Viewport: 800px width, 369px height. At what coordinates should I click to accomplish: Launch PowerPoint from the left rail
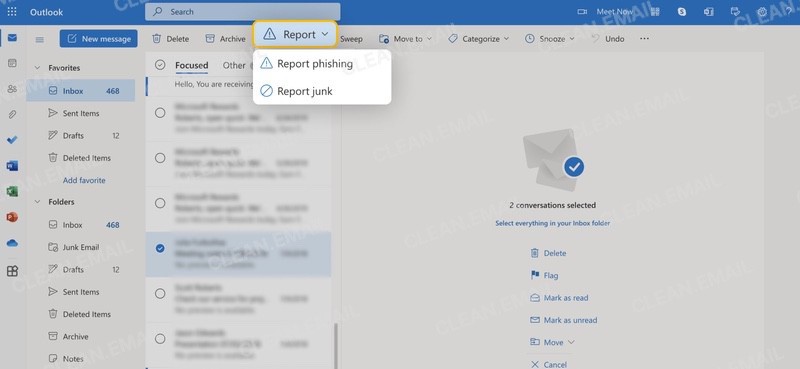12,217
